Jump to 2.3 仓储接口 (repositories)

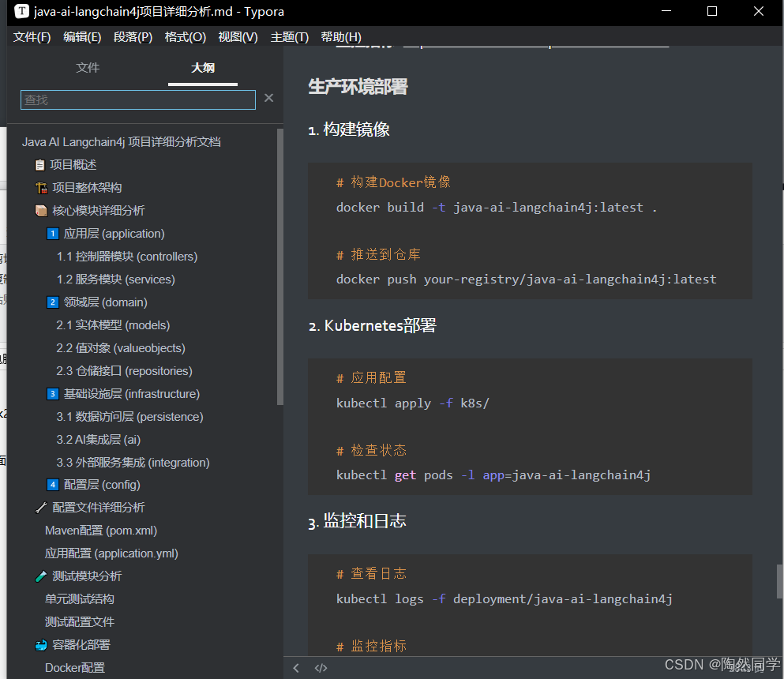pos(124,371)
